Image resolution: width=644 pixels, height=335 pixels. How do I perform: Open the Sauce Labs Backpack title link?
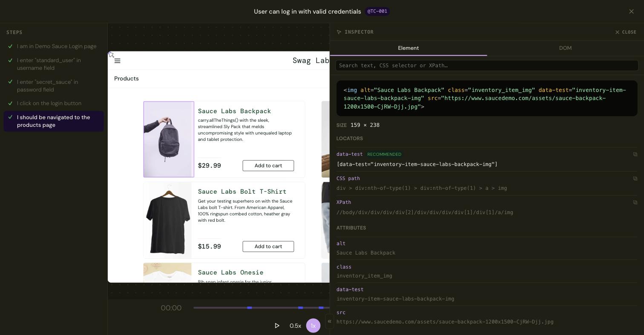pyautogui.click(x=235, y=111)
